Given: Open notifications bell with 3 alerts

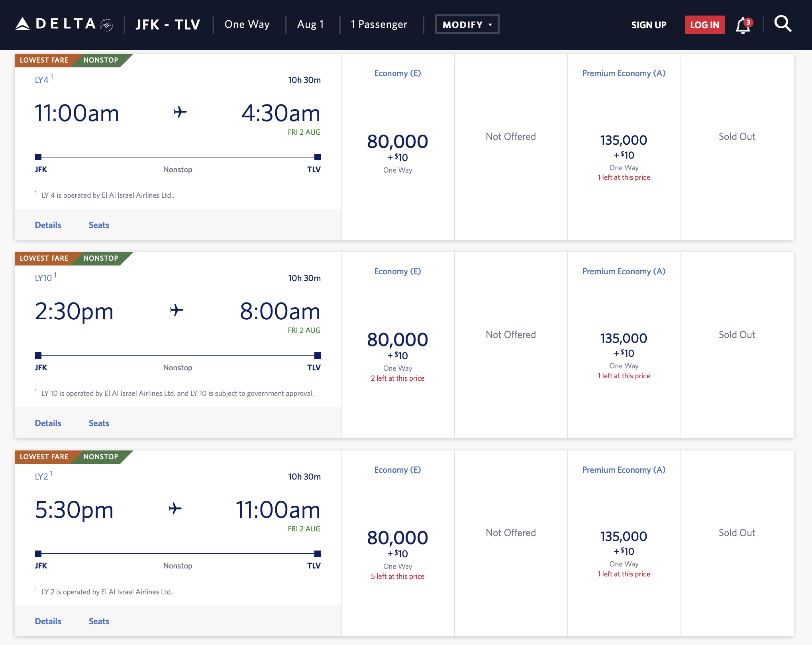Looking at the screenshot, I should (744, 26).
